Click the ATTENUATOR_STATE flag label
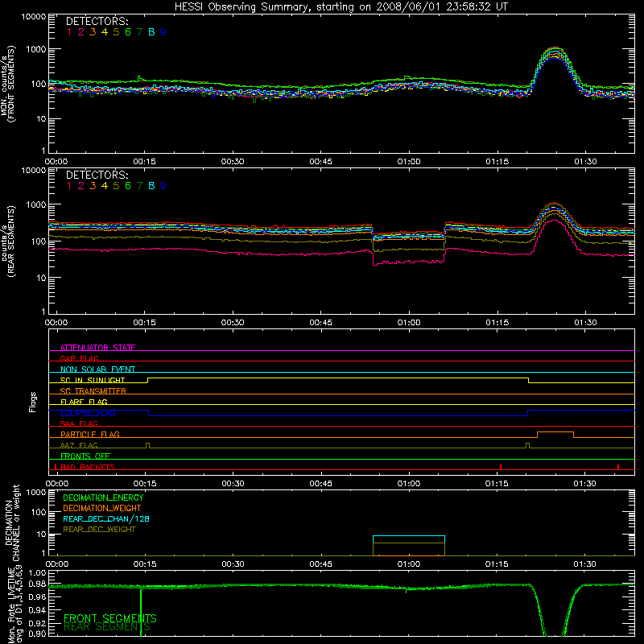644x644 pixels. (x=97, y=348)
